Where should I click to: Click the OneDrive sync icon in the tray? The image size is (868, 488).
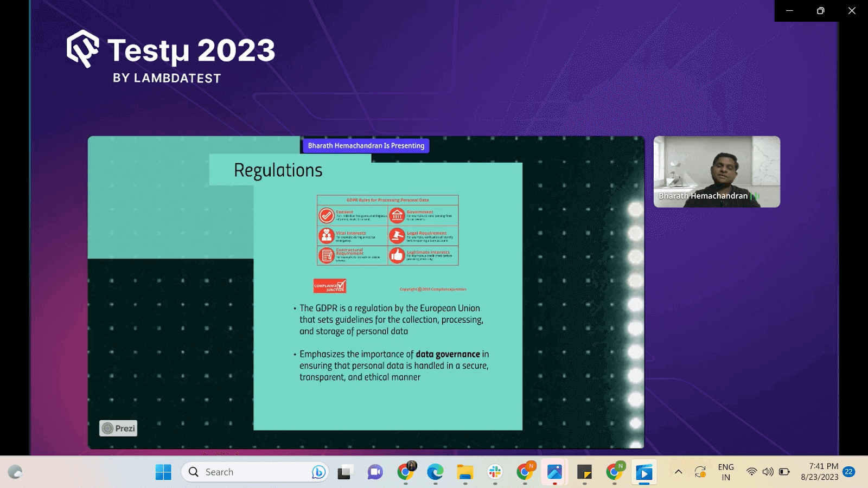pos(700,472)
